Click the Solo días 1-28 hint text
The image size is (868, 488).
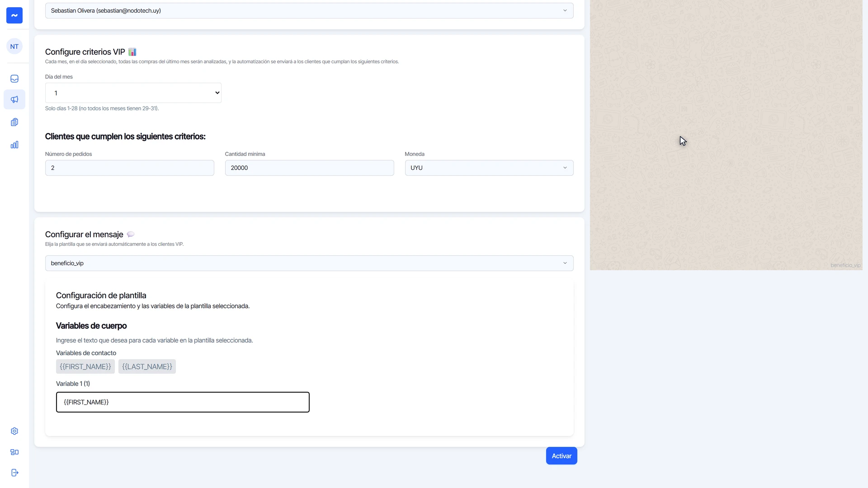102,108
